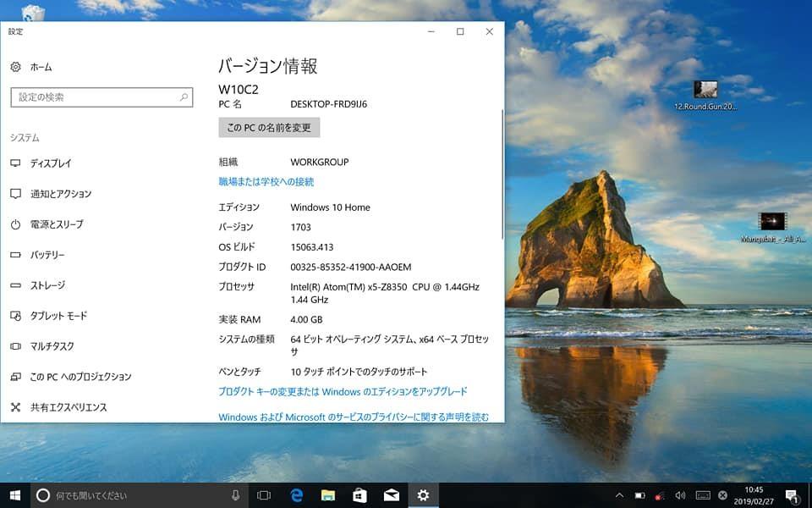Screen dimensions: 812x508
Task: Click the この PC へのプロジェクション icon
Action: tap(15, 377)
